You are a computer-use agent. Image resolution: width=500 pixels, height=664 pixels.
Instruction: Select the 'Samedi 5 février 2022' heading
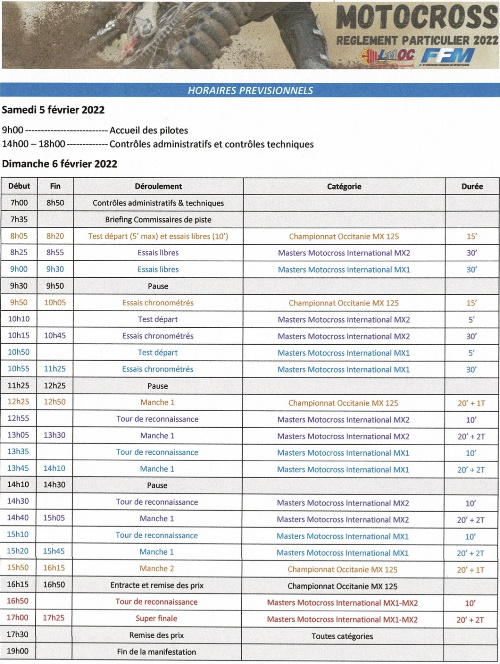click(53, 110)
